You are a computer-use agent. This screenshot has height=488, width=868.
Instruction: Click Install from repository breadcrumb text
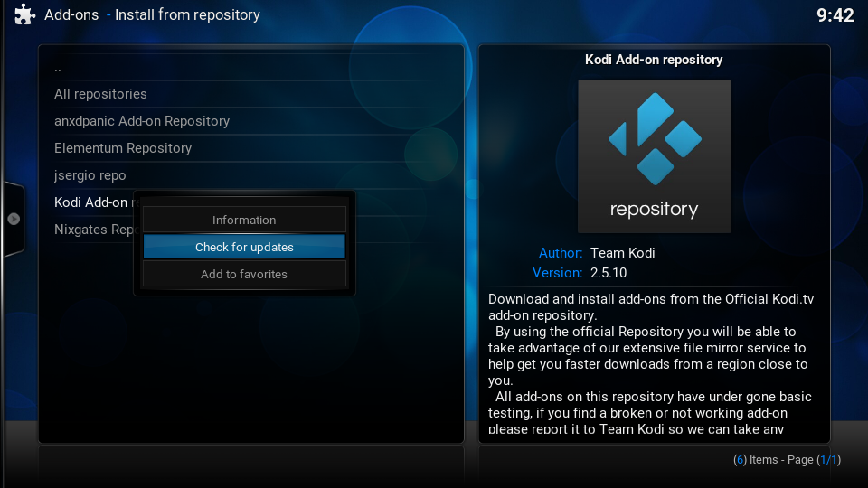pos(187,15)
